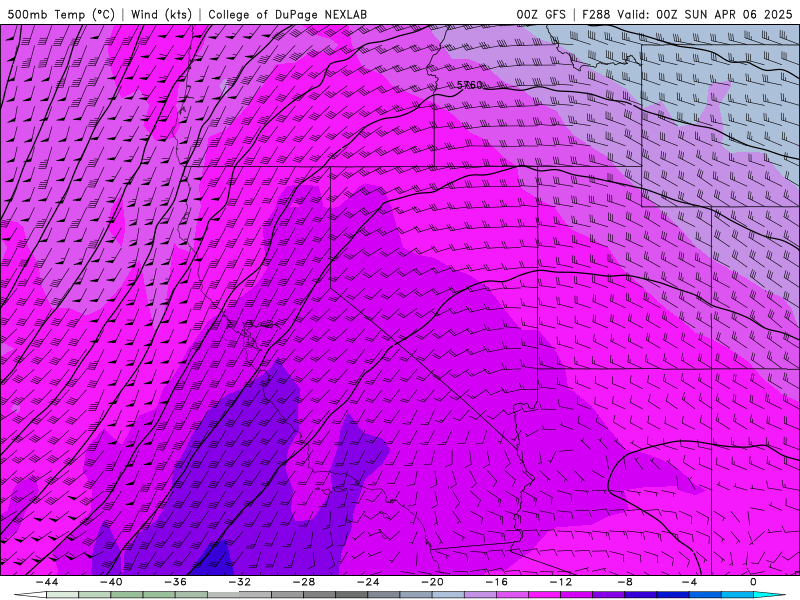Viewport: 800px width, 600px height.
Task: Click the -32 colorbar tick label
Action: click(x=239, y=582)
